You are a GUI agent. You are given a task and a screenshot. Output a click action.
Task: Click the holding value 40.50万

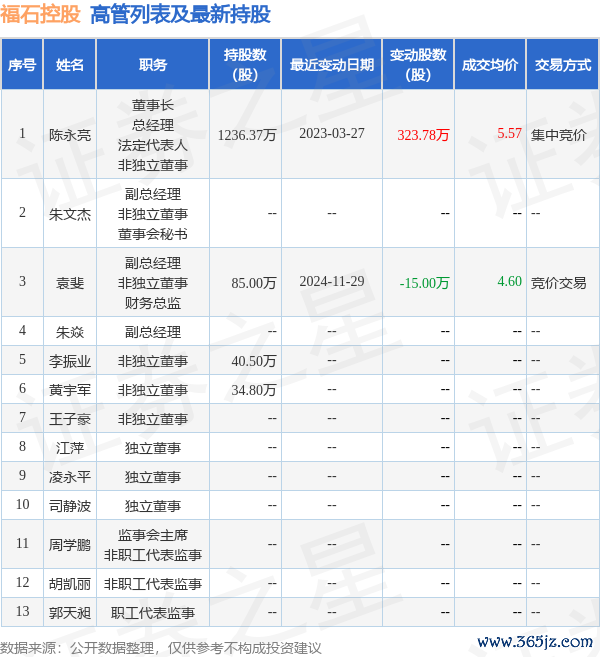click(x=254, y=361)
